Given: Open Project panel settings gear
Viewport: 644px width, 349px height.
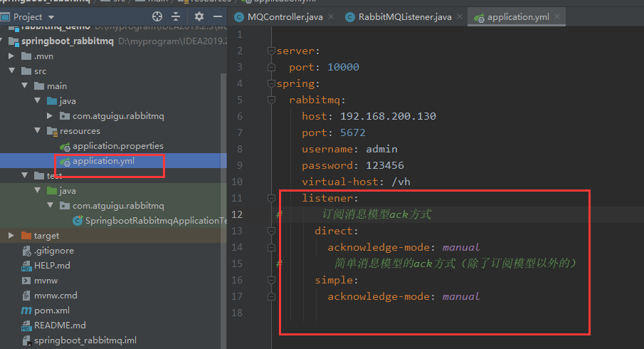Looking at the screenshot, I should (199, 16).
